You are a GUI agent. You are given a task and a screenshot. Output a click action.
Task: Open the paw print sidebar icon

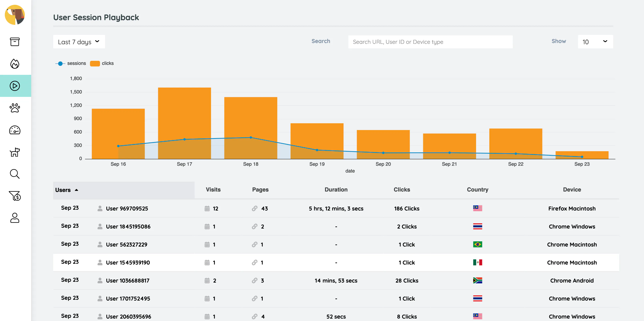(15, 108)
